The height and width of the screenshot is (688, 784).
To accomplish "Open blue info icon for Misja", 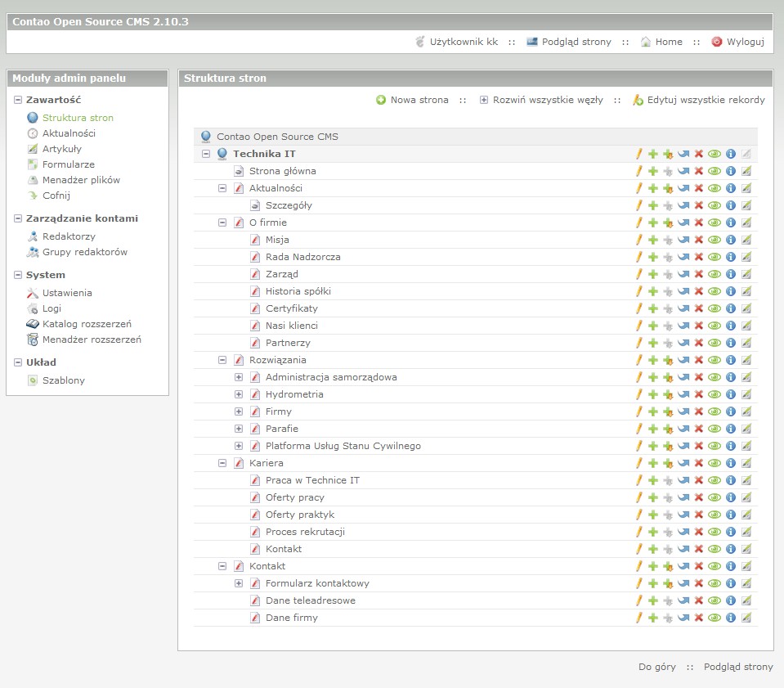I will tap(731, 240).
